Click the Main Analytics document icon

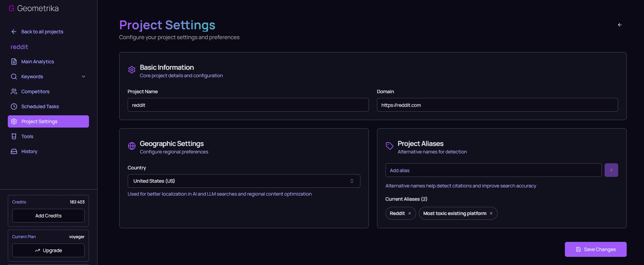click(14, 62)
